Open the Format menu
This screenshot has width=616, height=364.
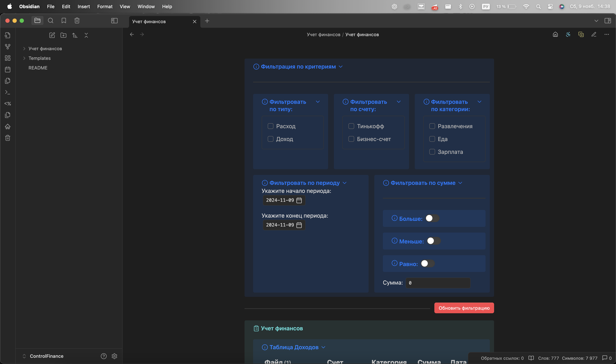[x=105, y=7]
